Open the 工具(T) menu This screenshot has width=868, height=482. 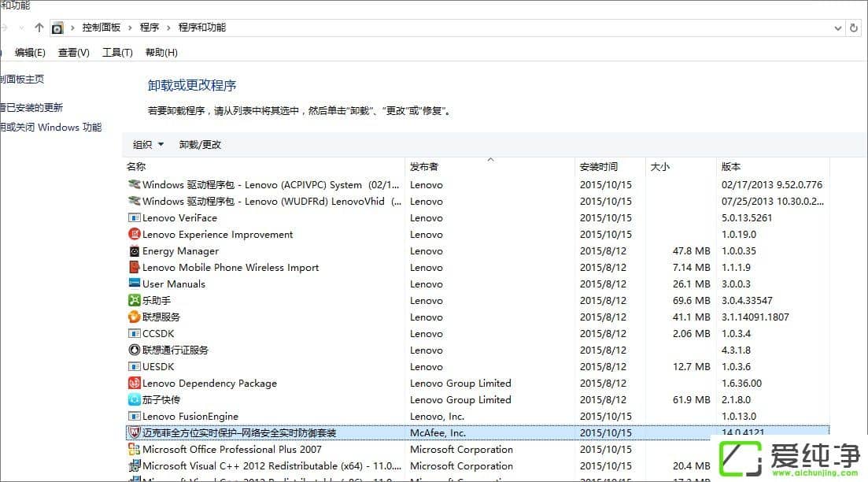[x=116, y=52]
